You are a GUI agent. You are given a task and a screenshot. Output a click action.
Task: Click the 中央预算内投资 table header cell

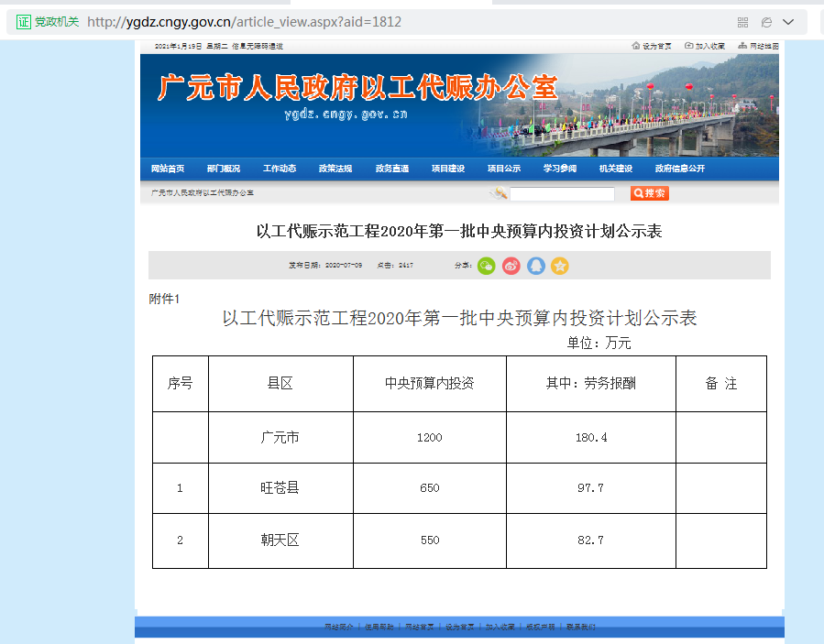click(430, 384)
